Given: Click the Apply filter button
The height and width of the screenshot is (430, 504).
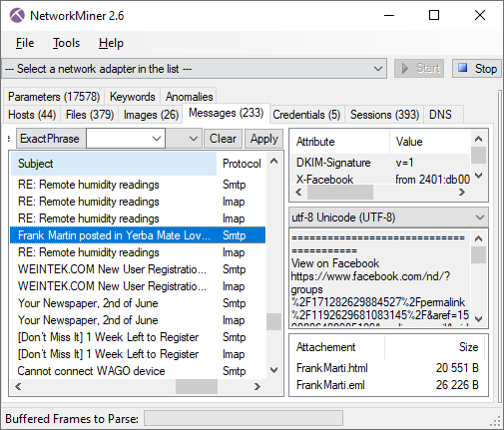Looking at the screenshot, I should 264,139.
